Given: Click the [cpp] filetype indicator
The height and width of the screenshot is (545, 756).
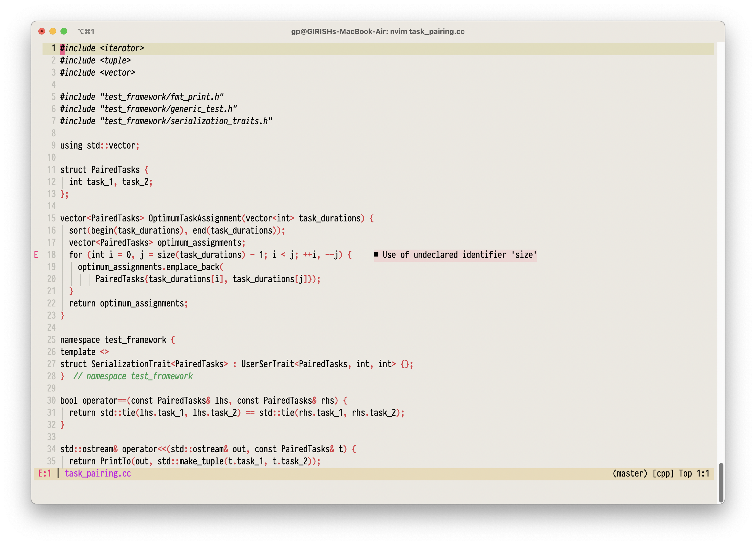Looking at the screenshot, I should tap(663, 474).
